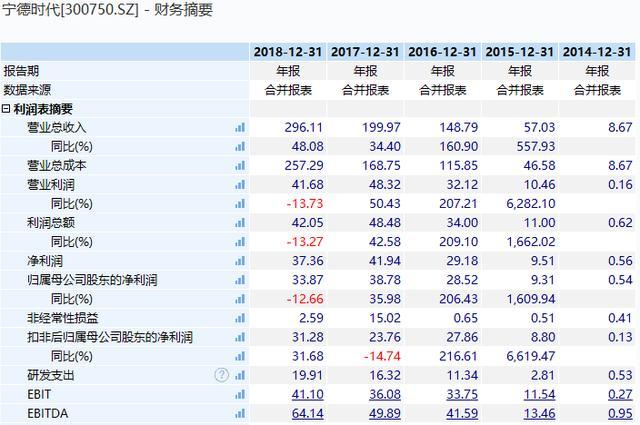This screenshot has height=425, width=640.
Task: Open EBITDA value 64.14 link
Action: click(x=307, y=414)
